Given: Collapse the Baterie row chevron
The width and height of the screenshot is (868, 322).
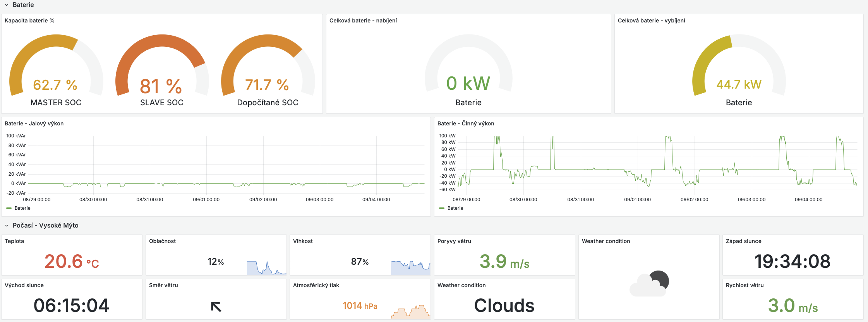Looking at the screenshot, I should 7,5.
